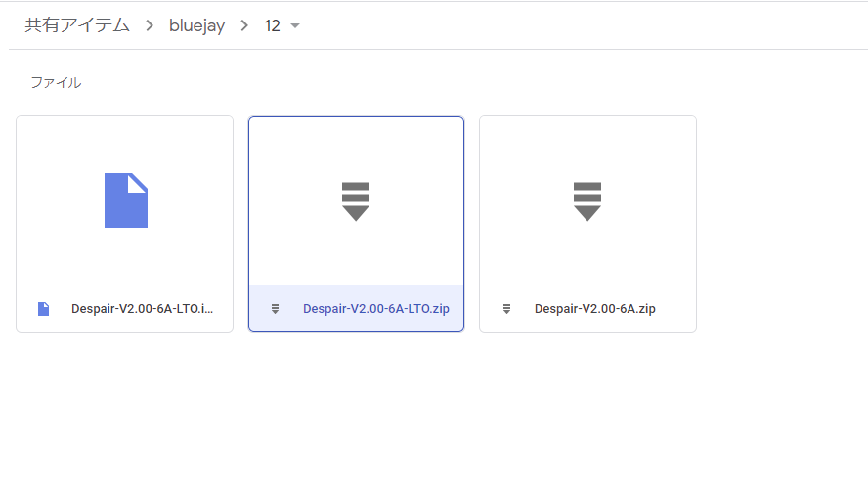The height and width of the screenshot is (480, 868).
Task: Select file name Despair-V2.00-6A-LTO.zip
Action: click(376, 309)
